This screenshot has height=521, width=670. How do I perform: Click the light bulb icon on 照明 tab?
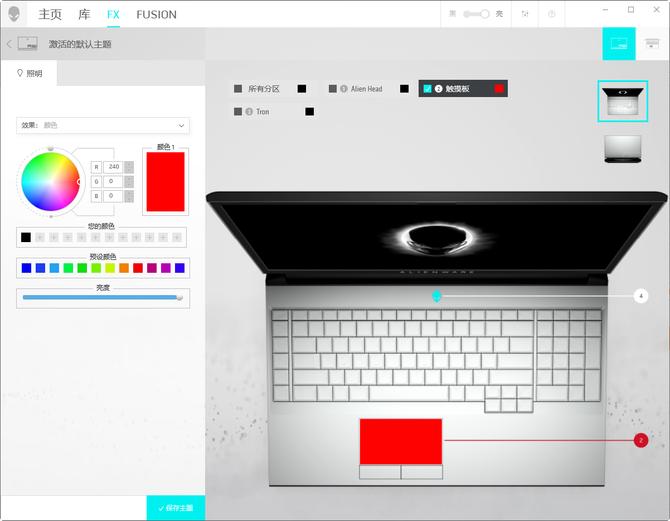20,73
